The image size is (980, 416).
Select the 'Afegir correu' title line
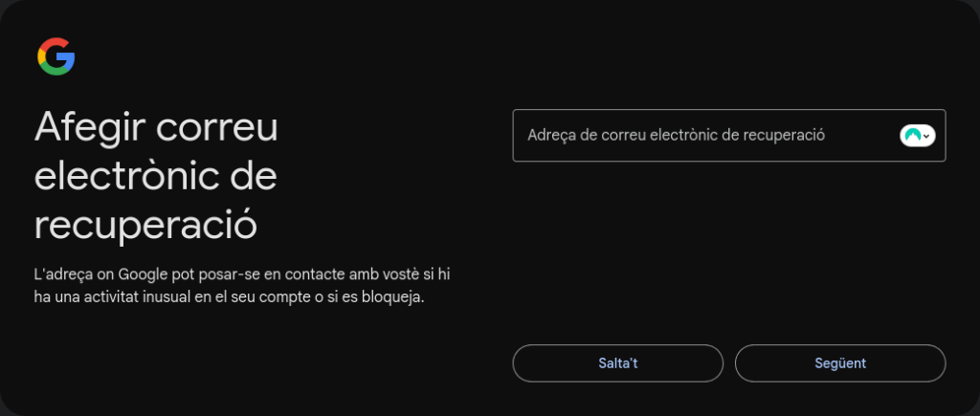tap(156, 127)
